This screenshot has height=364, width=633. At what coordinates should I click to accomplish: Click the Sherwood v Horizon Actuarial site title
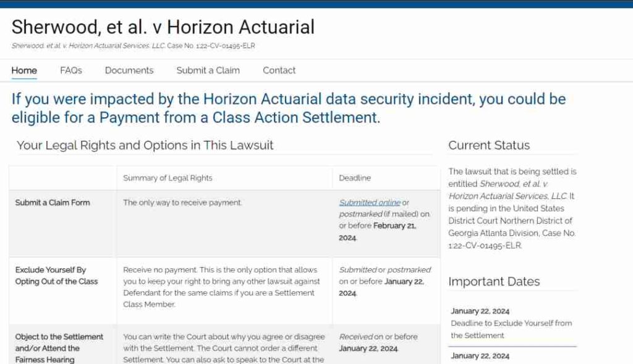pyautogui.click(x=163, y=27)
